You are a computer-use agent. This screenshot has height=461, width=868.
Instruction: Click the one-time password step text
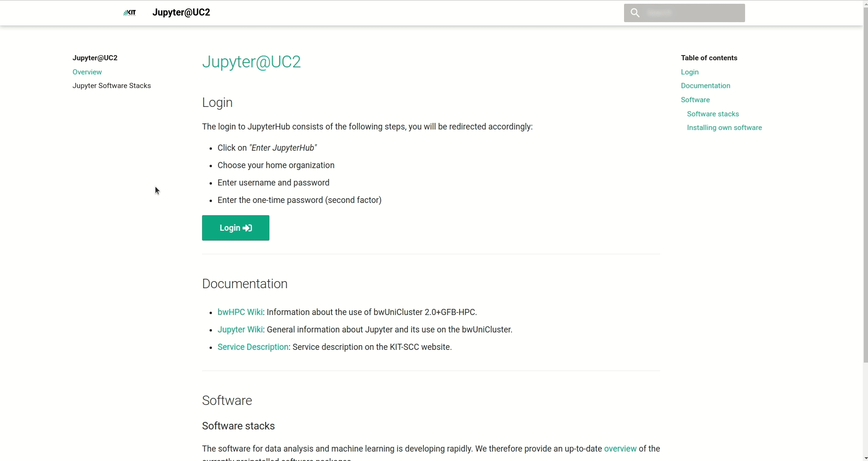pyautogui.click(x=300, y=200)
